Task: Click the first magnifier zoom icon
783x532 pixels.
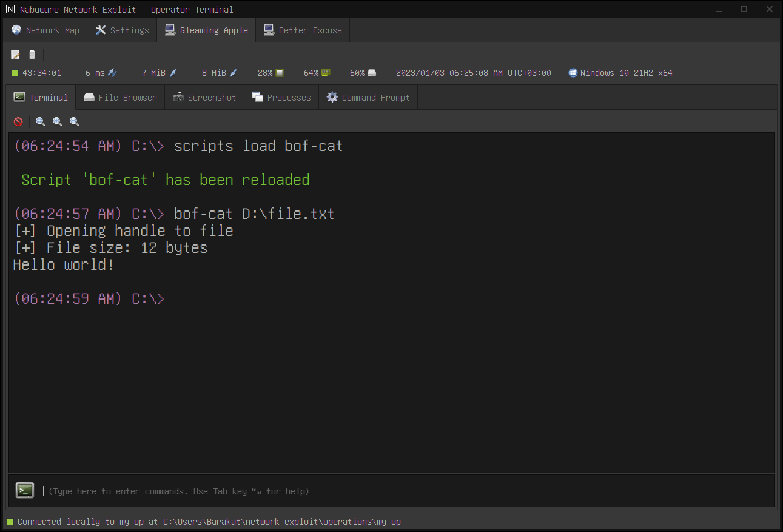Action: (41, 121)
